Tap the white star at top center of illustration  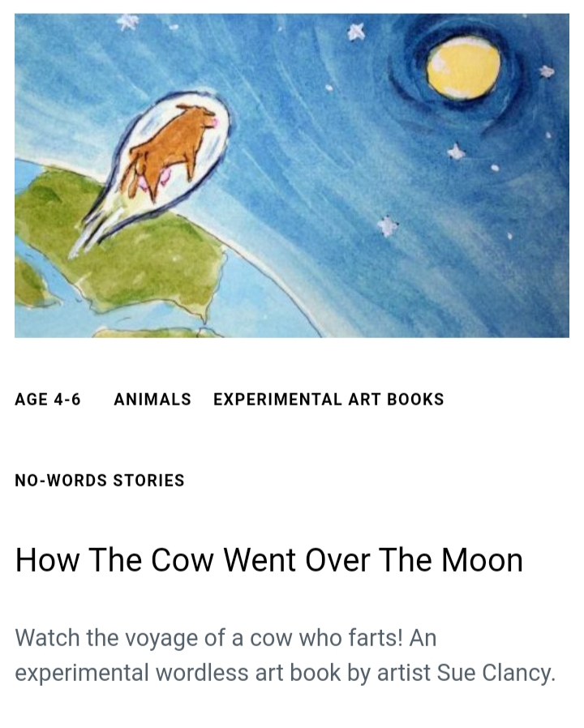[x=355, y=32]
